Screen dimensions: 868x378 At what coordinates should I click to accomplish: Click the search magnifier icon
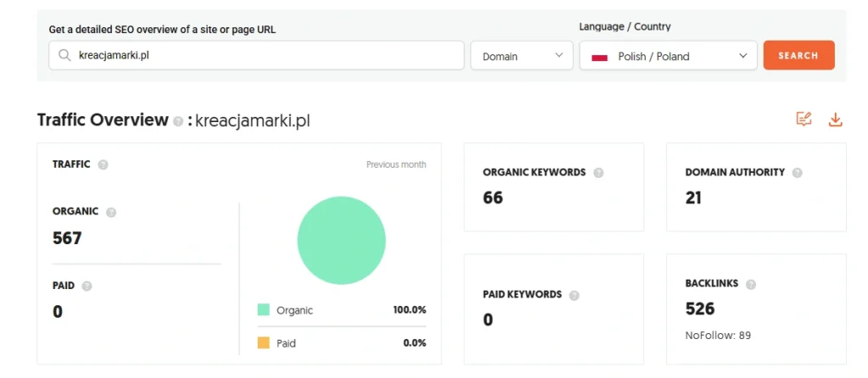[65, 56]
